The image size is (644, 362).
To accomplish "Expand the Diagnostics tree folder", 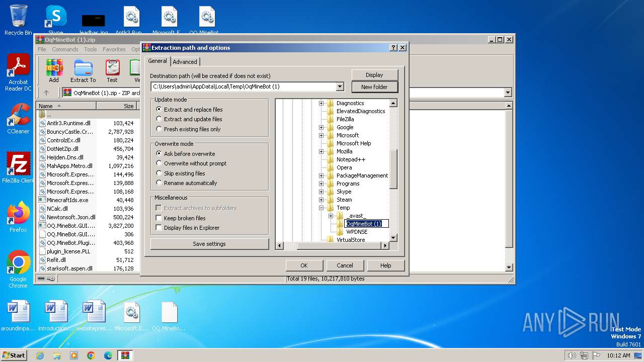I will click(321, 103).
